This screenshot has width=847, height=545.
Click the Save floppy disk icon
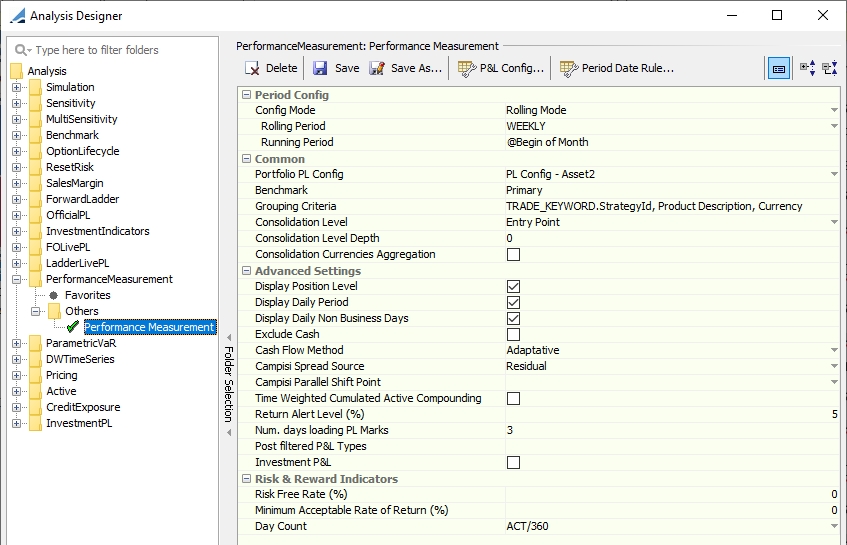coord(320,68)
